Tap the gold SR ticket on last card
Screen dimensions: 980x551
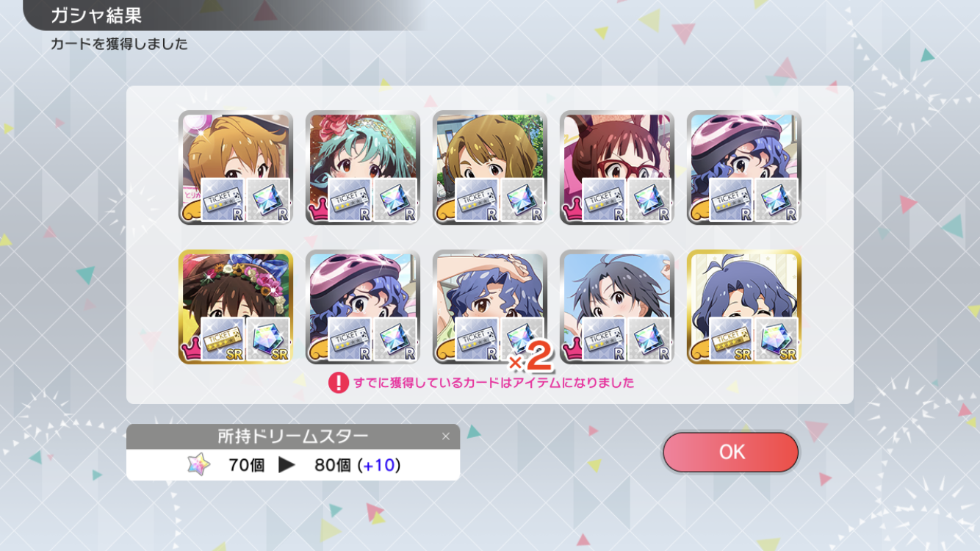coord(732,339)
